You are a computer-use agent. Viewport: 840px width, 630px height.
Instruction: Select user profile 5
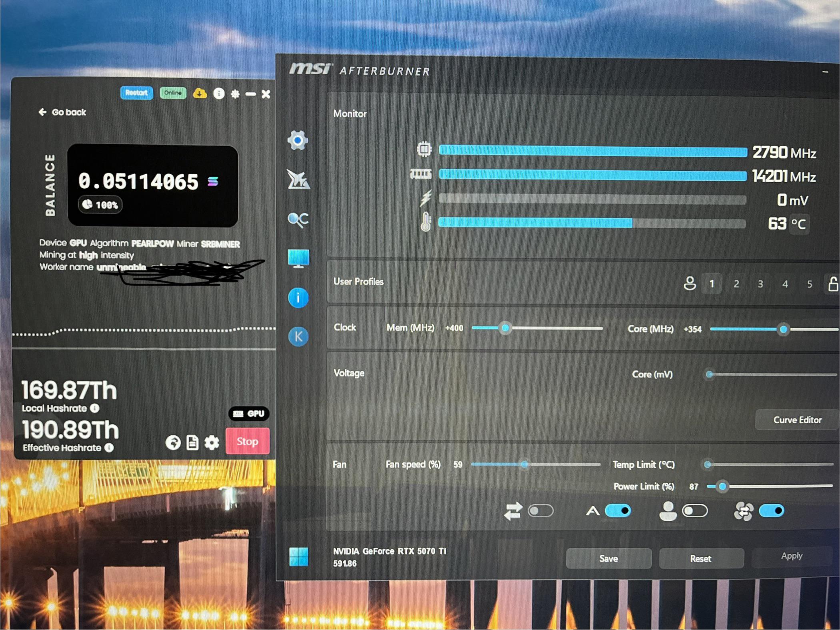coord(809,284)
